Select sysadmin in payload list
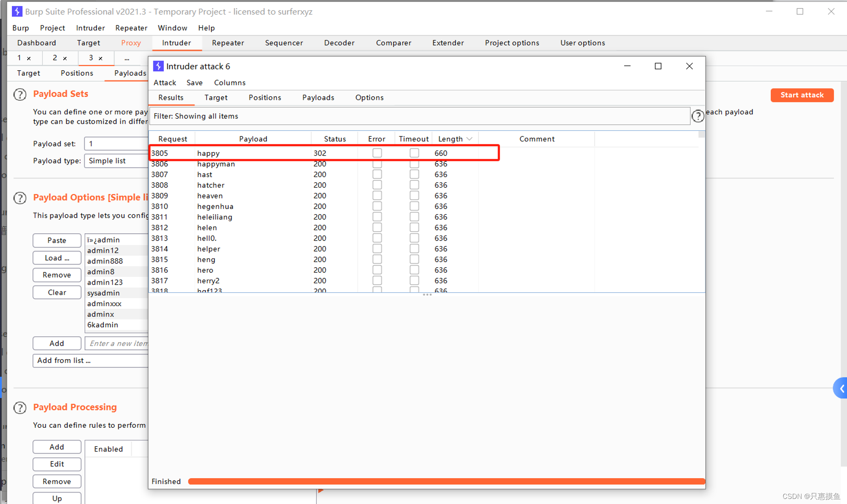The width and height of the screenshot is (847, 504). 116,293
